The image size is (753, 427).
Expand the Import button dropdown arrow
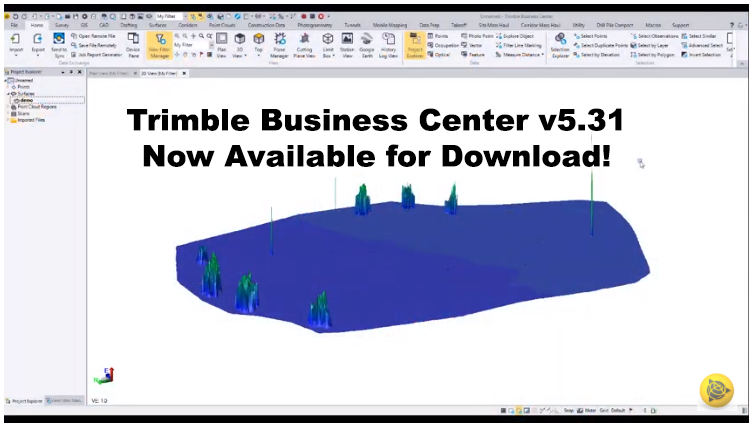[x=16, y=55]
